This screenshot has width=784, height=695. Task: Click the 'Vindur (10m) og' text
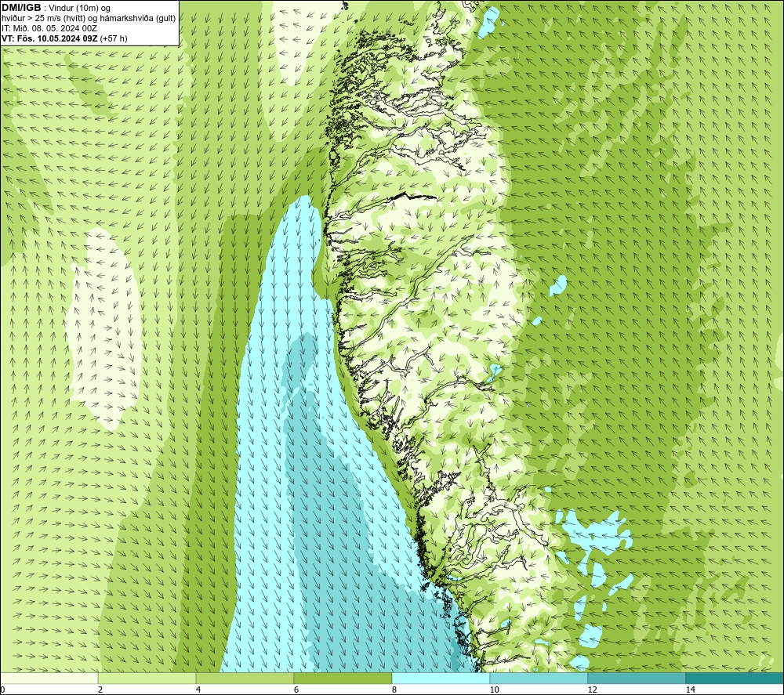[x=79, y=9]
